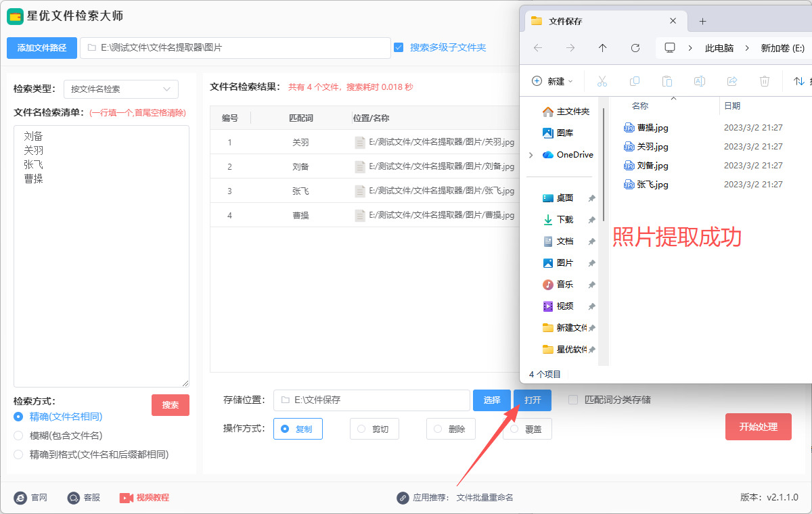Toggle 搜索多级子文件夹 checkbox

(x=399, y=47)
